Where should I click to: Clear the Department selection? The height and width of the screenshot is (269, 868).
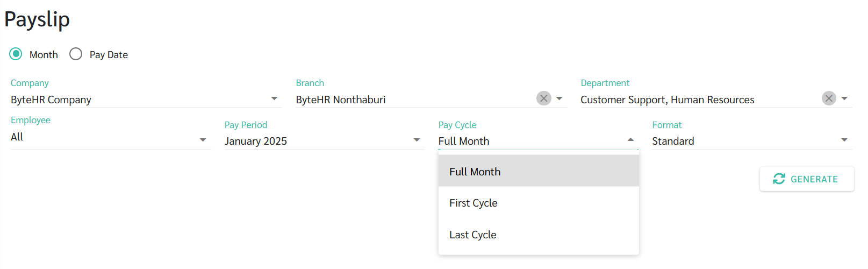coord(829,98)
